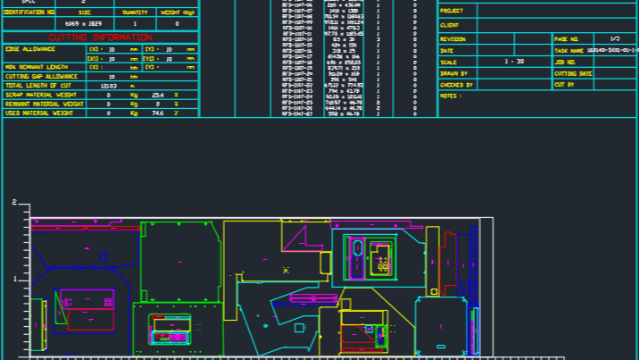Click the '25.4' scrap percentage value

[x=158, y=95]
